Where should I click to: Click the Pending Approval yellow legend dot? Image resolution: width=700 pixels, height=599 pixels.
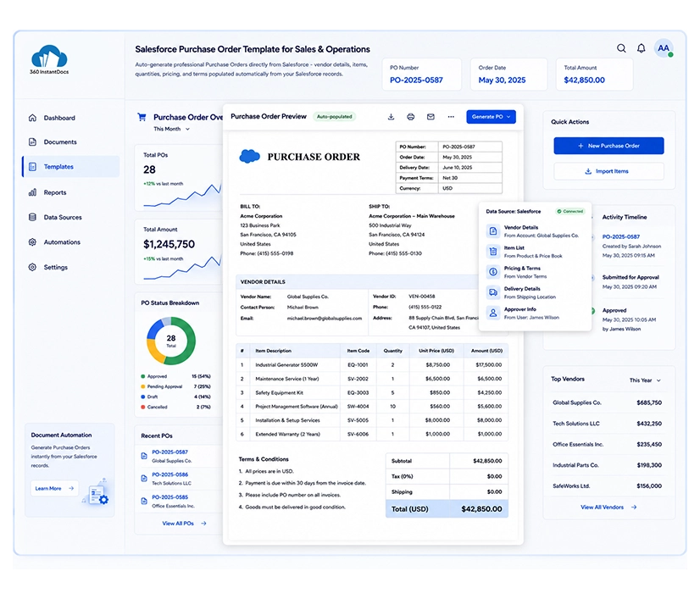click(143, 386)
